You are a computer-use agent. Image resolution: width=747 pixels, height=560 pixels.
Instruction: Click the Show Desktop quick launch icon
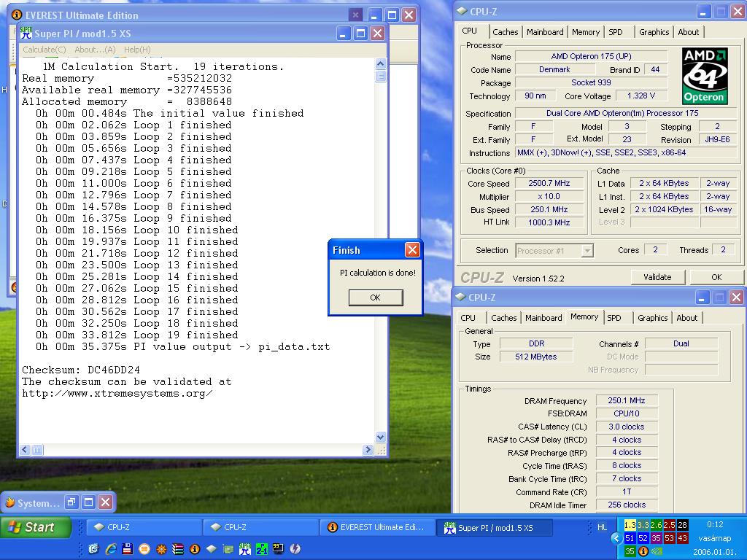93,549
